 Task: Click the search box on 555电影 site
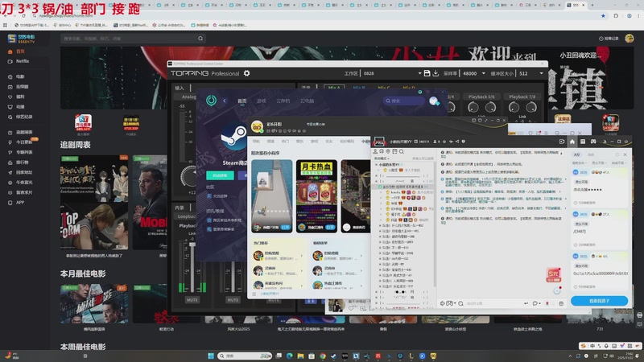(x=133, y=39)
